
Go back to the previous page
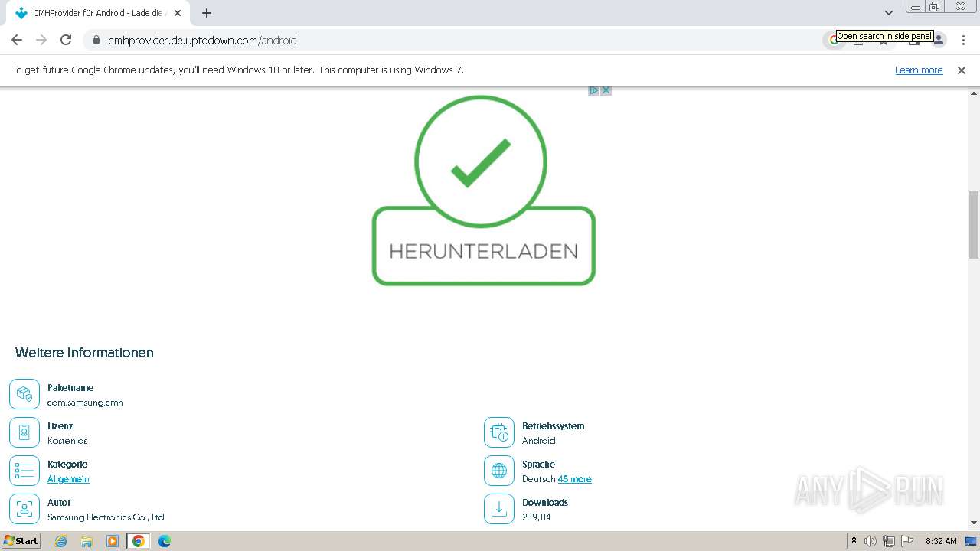click(17, 40)
